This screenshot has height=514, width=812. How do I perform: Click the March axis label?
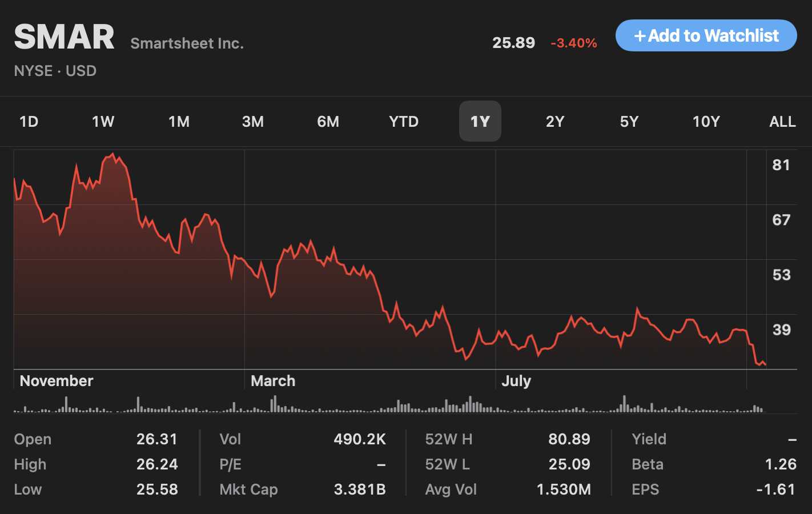pyautogui.click(x=273, y=381)
